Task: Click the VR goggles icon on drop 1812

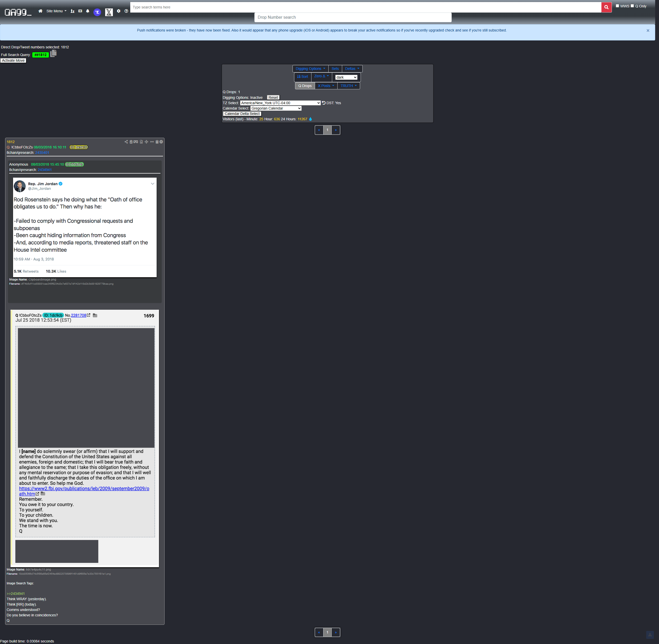Action: 136,142
